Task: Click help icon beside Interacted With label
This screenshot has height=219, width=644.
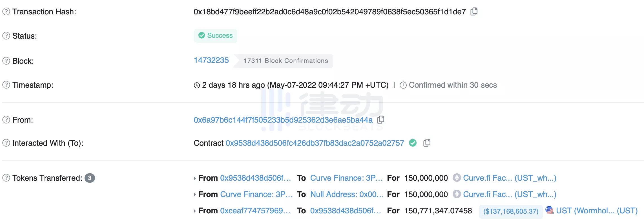Action: pos(6,143)
